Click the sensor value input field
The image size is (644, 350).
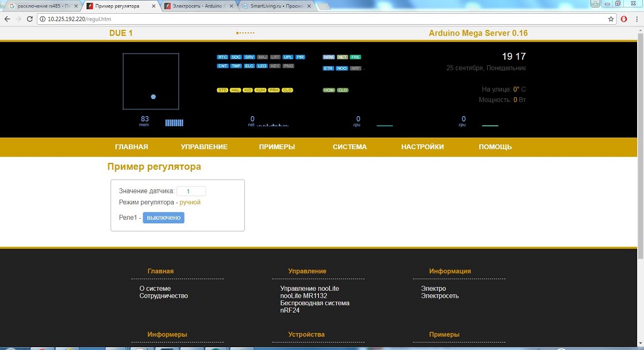click(x=191, y=191)
